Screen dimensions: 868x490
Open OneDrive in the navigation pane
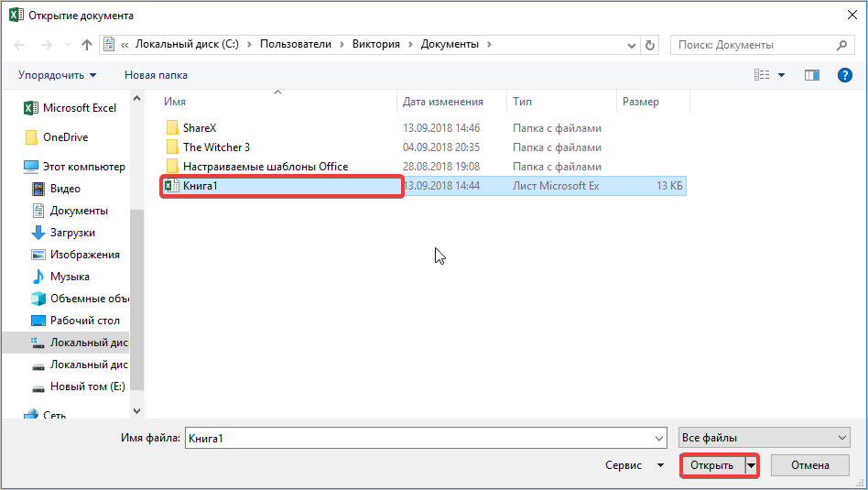65,137
